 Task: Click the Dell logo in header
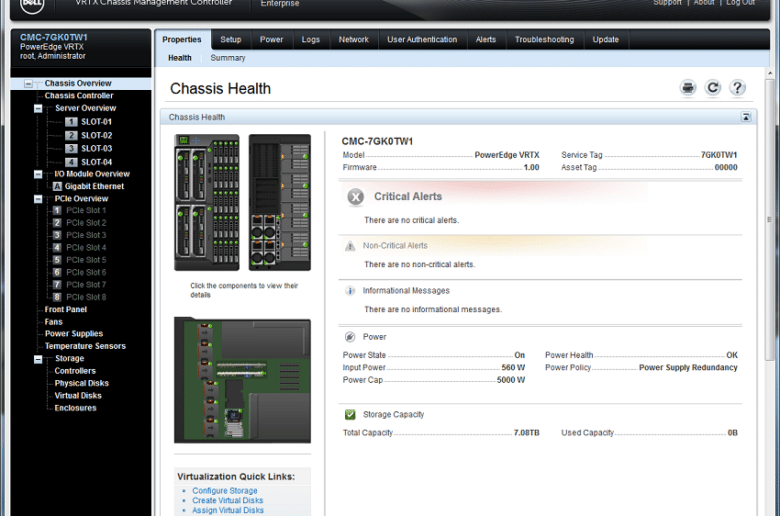(x=32, y=4)
